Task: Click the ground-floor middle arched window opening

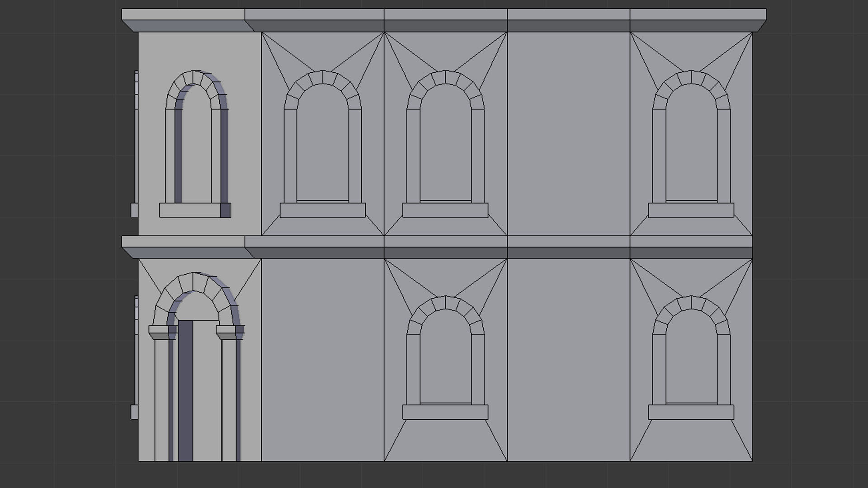Action: (445, 357)
